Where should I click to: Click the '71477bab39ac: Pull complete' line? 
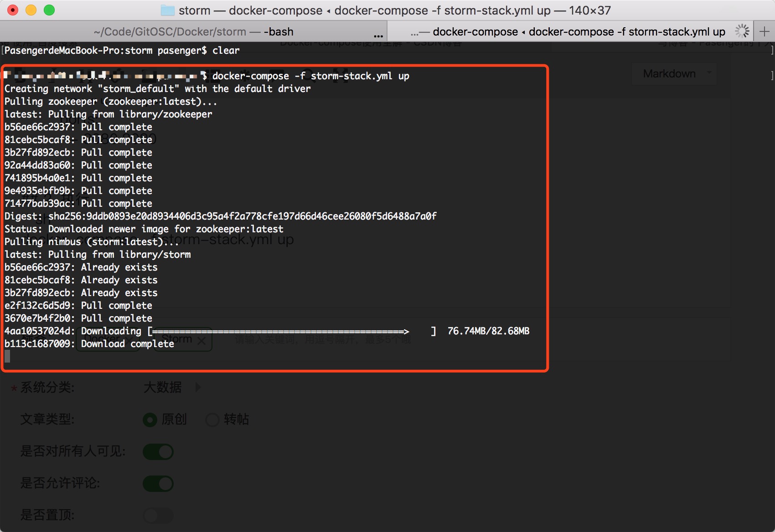(78, 204)
